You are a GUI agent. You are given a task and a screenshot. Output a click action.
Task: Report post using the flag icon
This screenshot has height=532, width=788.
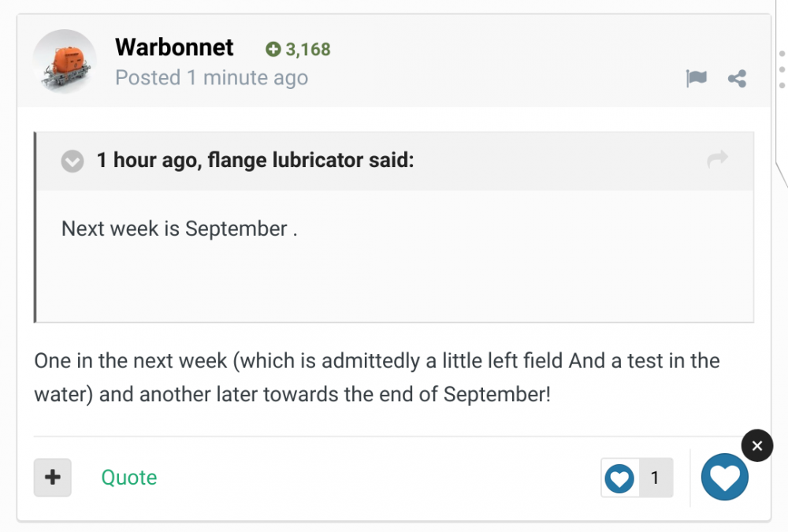pos(697,78)
